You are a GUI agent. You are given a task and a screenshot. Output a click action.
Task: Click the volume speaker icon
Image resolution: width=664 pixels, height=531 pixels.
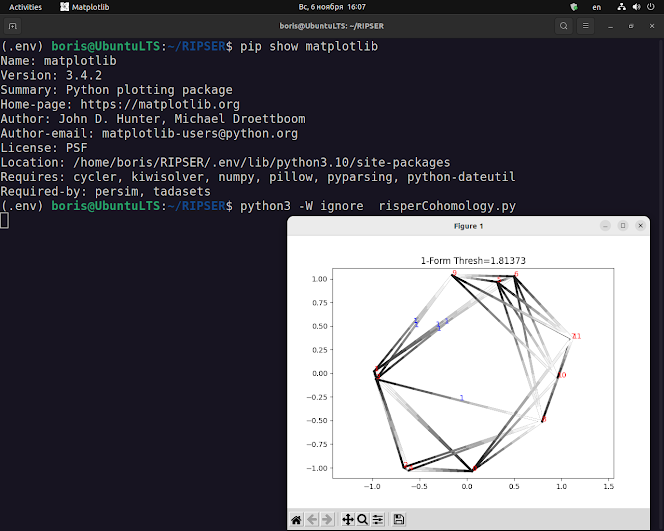point(636,7)
